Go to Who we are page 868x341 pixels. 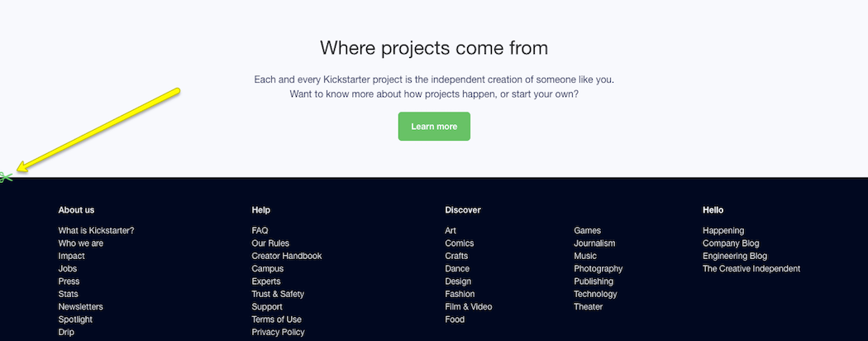point(81,243)
